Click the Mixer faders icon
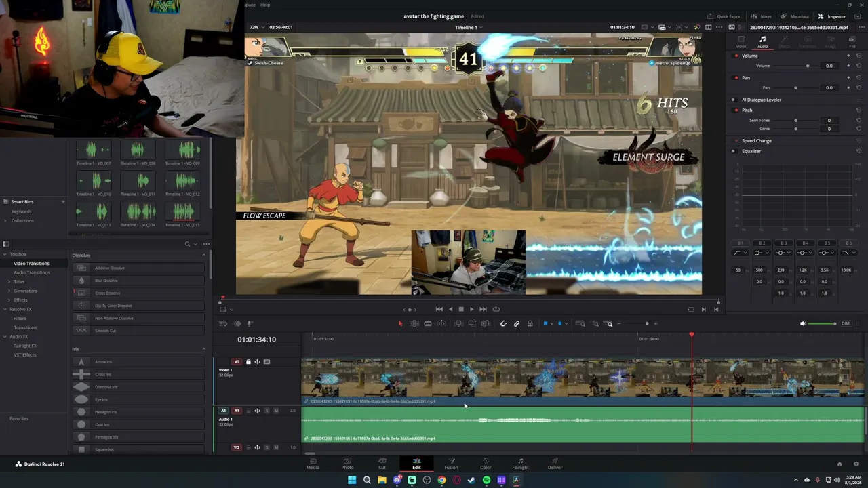868x488 pixels. [x=755, y=16]
